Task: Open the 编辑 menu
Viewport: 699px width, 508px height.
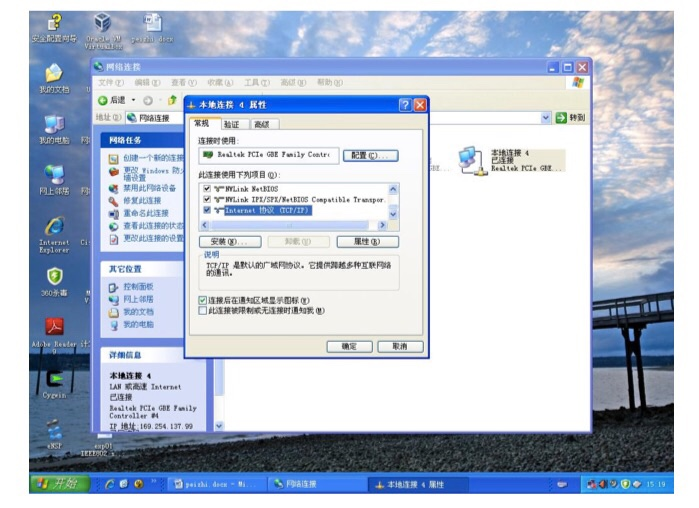Action: pos(148,82)
